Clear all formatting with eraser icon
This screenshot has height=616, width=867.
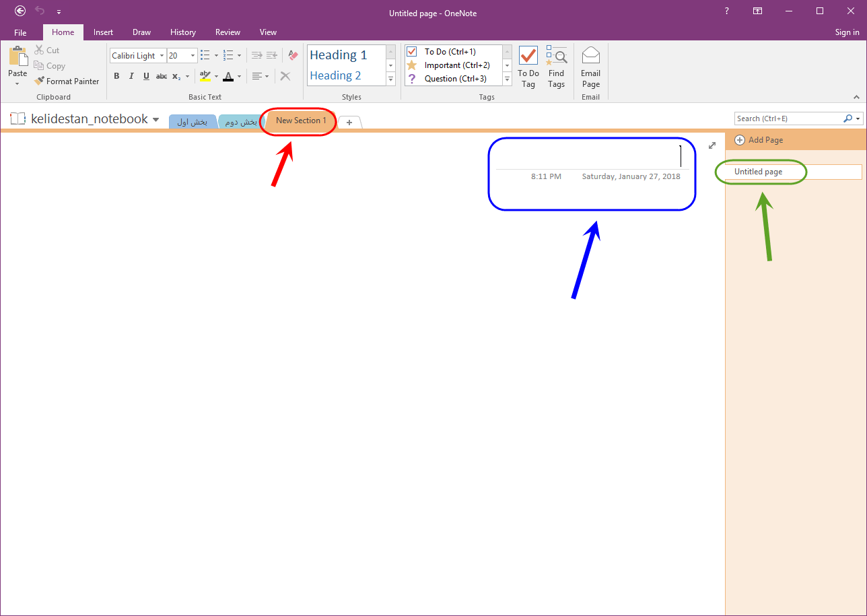[293, 56]
